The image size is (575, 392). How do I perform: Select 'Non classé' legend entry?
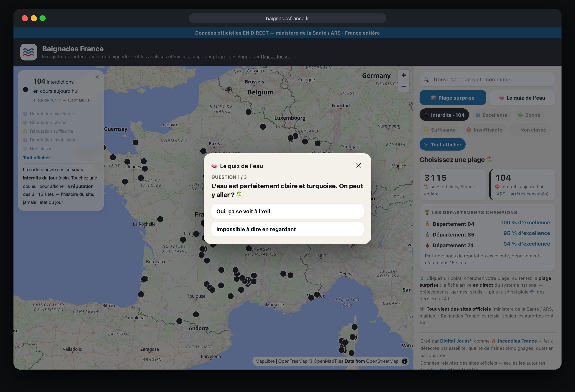pos(38,149)
